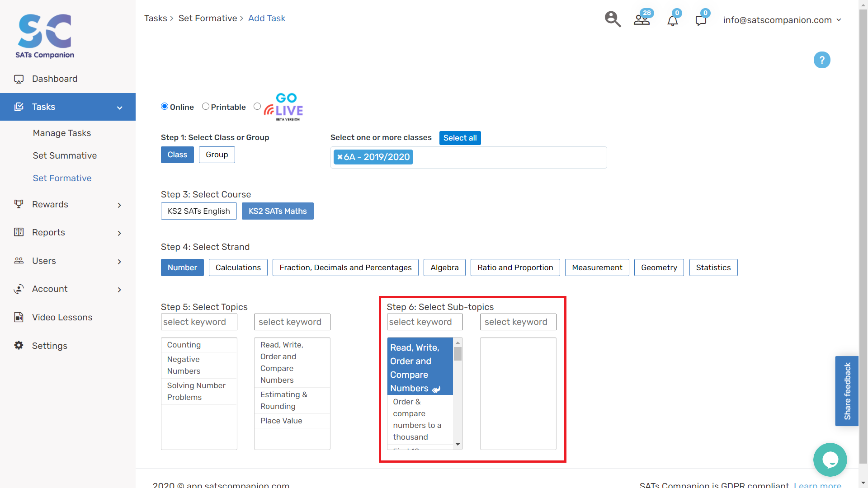The image size is (868, 488).
Task: Click the Go Live beta logo
Action: (x=283, y=107)
